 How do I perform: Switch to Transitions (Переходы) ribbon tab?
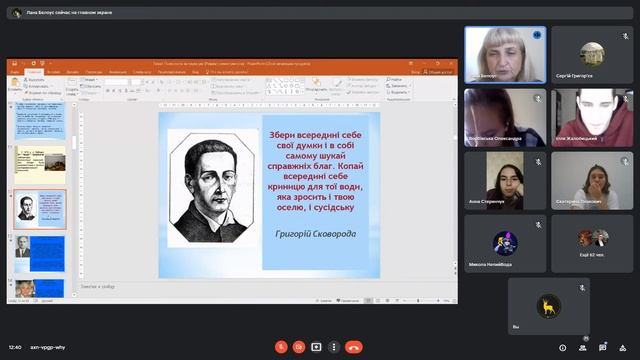pyautogui.click(x=94, y=72)
